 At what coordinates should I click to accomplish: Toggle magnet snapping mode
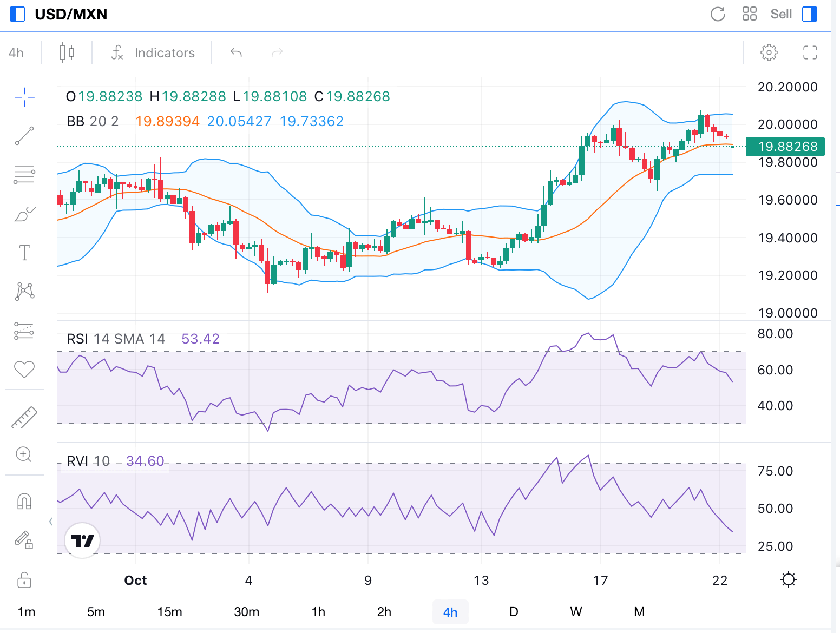pyautogui.click(x=24, y=502)
